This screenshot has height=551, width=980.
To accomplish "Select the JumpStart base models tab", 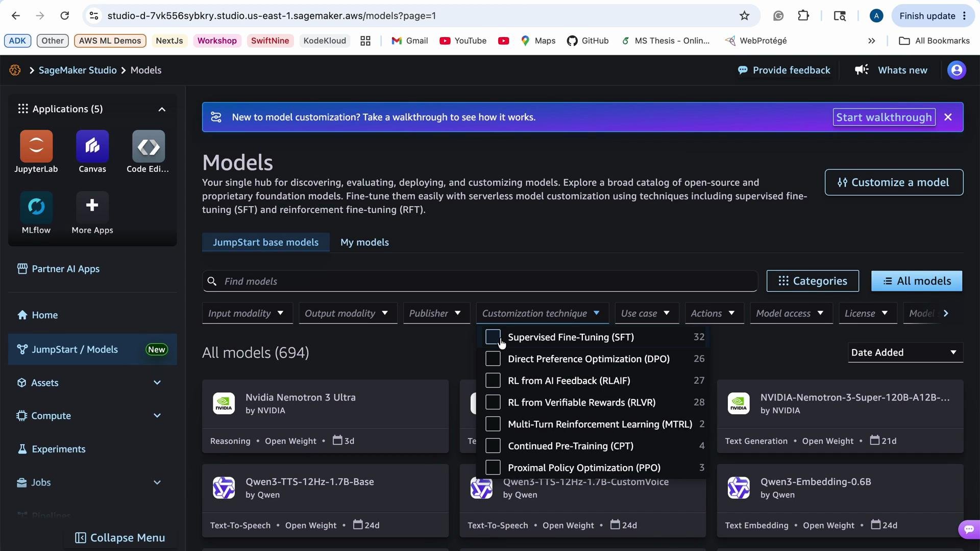I will tap(265, 242).
